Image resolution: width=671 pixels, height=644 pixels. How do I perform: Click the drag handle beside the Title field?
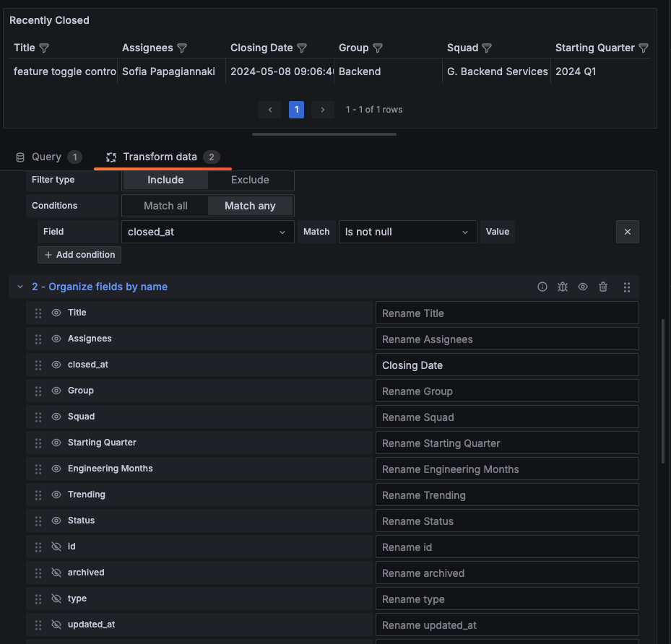pos(38,313)
